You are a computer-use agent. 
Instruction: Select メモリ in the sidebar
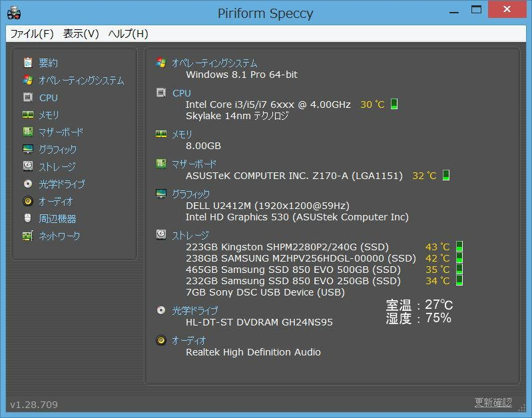[49, 115]
